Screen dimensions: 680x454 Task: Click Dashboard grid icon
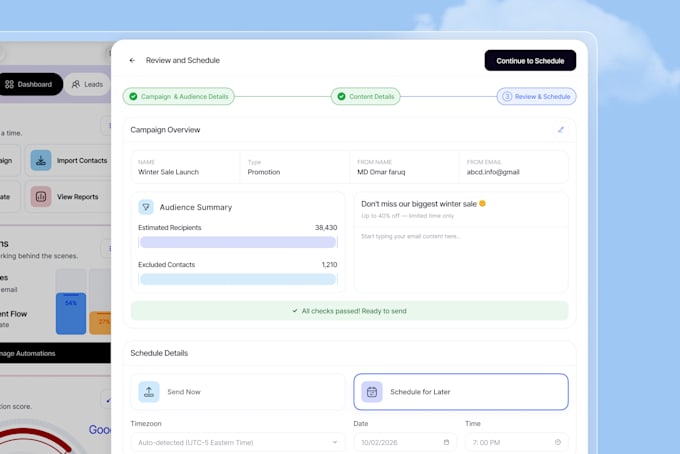click(x=10, y=84)
